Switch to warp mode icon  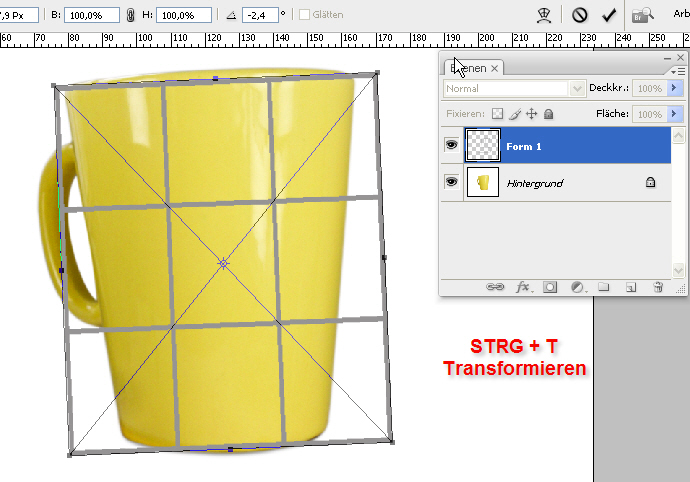[x=545, y=15]
